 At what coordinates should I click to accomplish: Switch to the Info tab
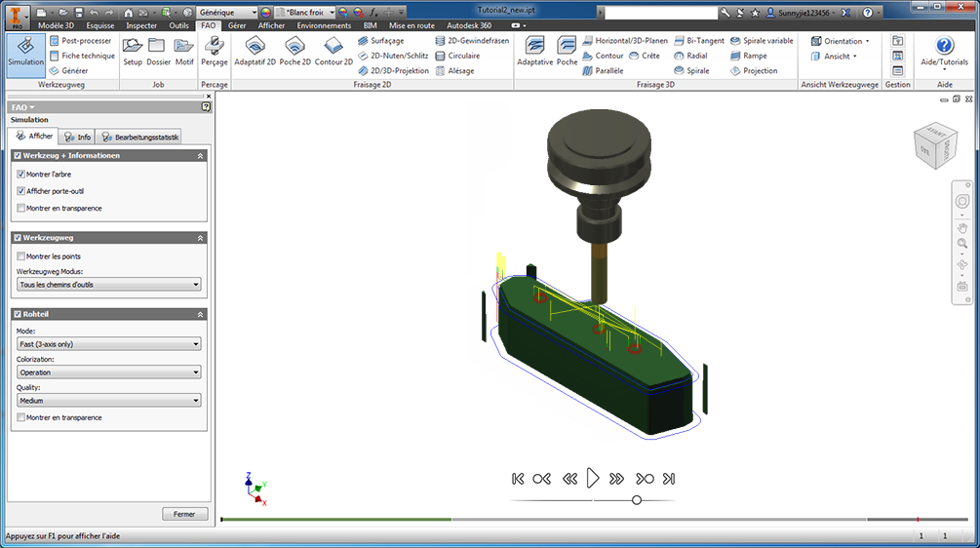click(x=78, y=137)
